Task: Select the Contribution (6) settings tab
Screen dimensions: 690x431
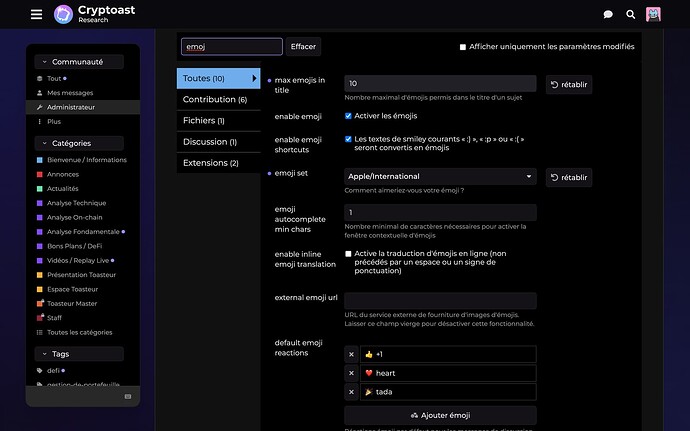Action: (219, 99)
